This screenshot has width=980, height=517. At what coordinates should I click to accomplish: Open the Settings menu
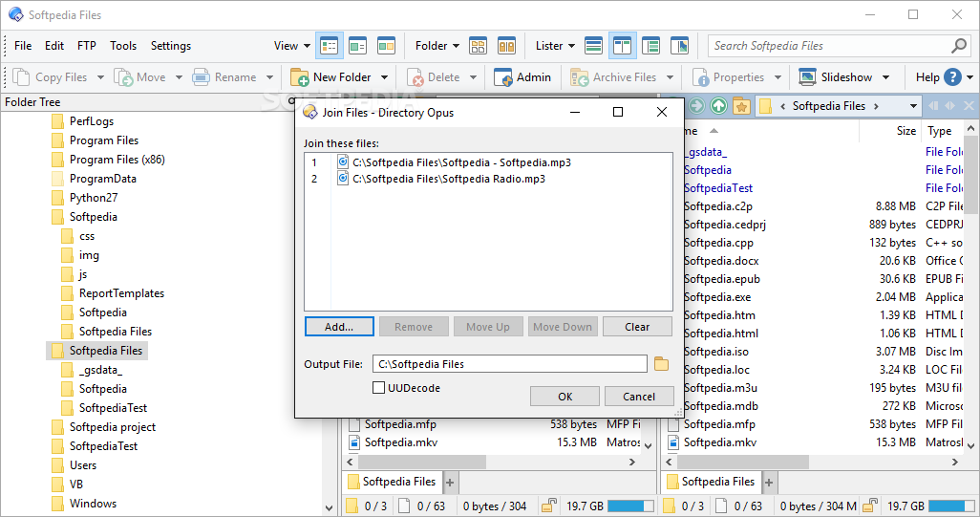click(171, 46)
